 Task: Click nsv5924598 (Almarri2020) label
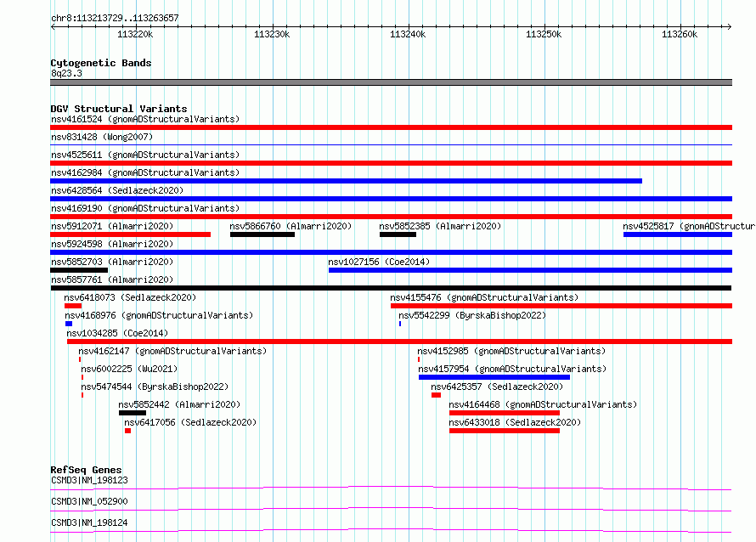coord(112,244)
